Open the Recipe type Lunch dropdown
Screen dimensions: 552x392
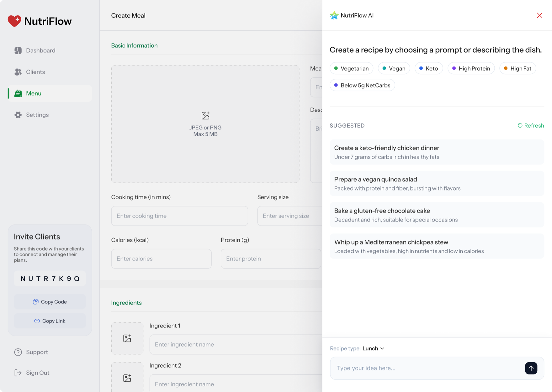click(x=373, y=348)
